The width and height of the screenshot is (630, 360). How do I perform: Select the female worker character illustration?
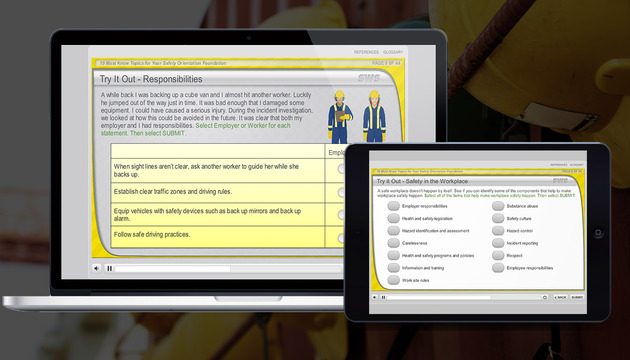(374, 116)
